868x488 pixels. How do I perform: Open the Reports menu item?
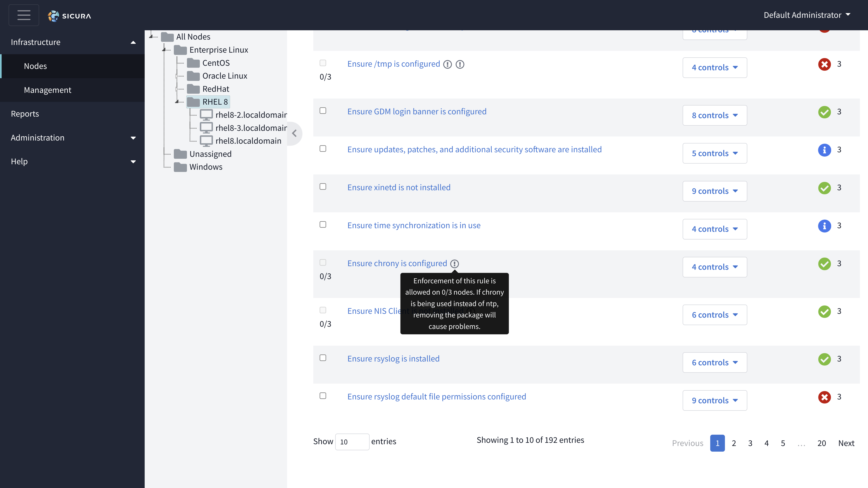[25, 114]
